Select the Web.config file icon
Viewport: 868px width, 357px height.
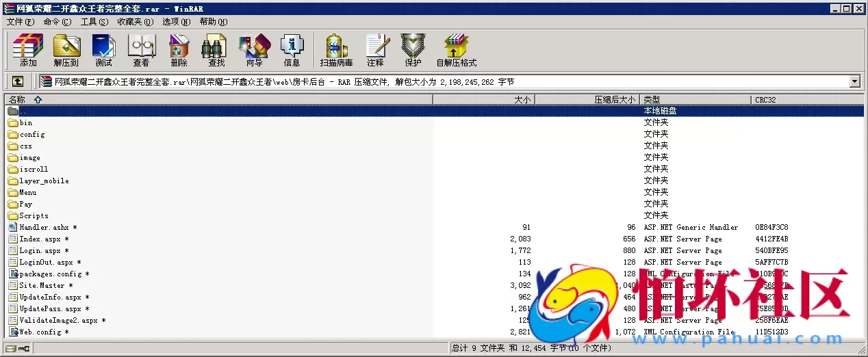click(13, 332)
